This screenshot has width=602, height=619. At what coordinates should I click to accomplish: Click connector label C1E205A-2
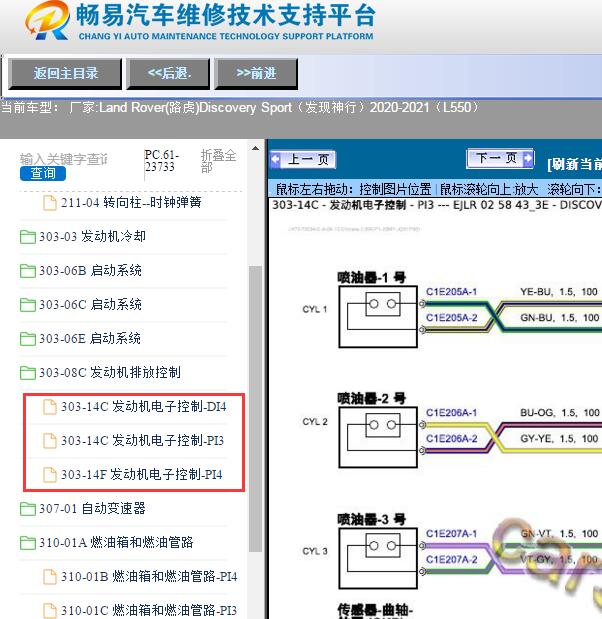pos(451,317)
